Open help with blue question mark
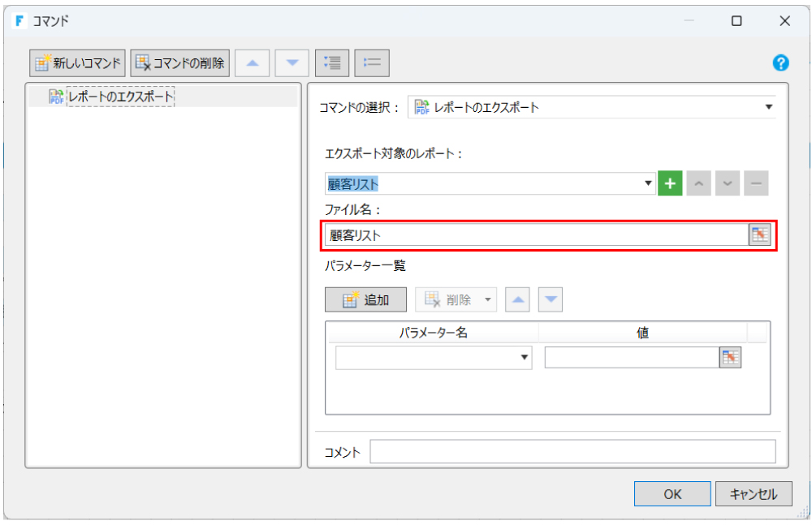Screen dimensions: 812x525 (x=780, y=63)
